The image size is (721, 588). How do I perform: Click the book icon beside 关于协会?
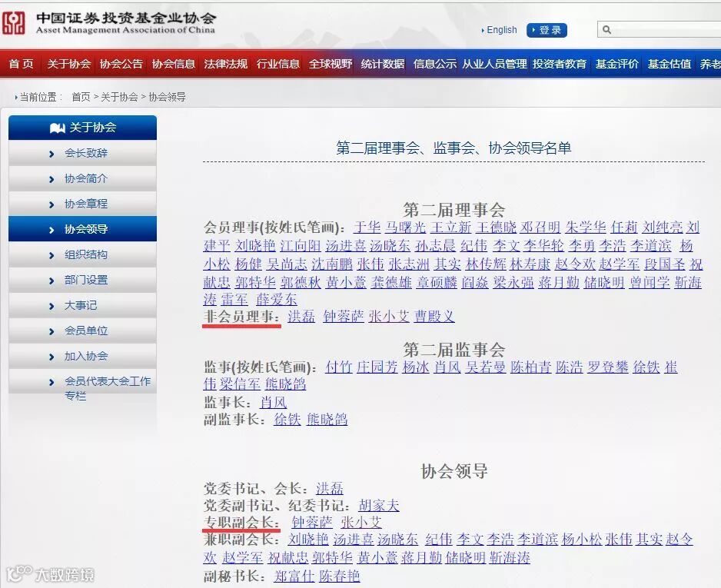click(x=57, y=128)
